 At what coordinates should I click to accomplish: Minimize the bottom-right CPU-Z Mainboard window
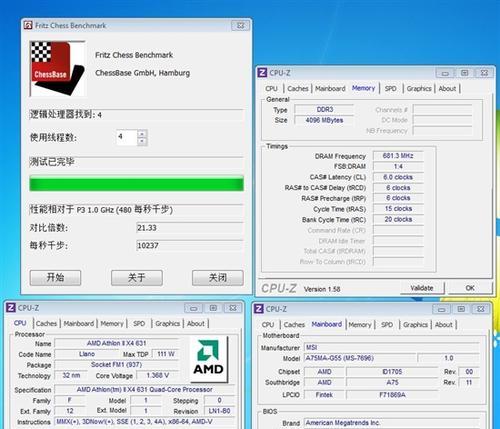pyautogui.click(x=441, y=309)
